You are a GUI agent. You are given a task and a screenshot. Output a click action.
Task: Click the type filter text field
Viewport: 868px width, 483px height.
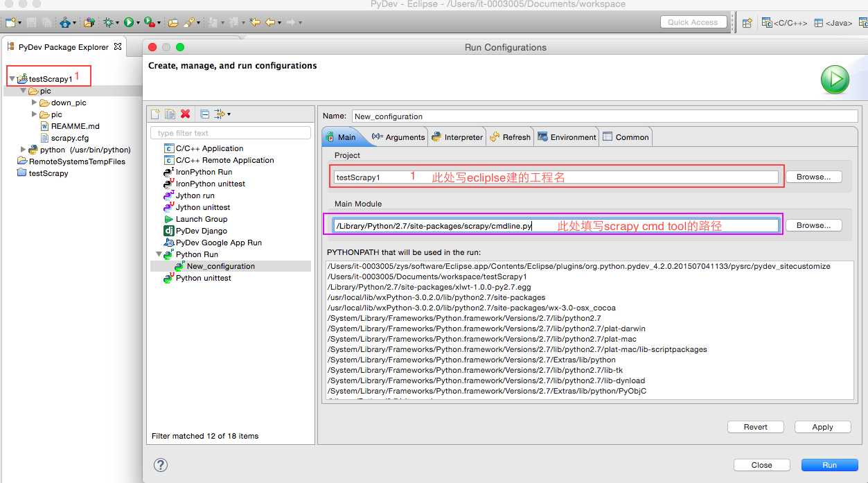pos(230,133)
